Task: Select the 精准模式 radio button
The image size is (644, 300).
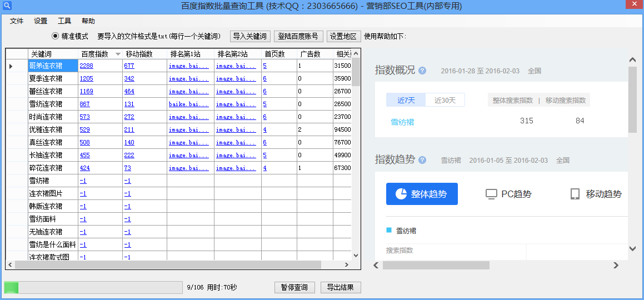Action: [x=55, y=36]
